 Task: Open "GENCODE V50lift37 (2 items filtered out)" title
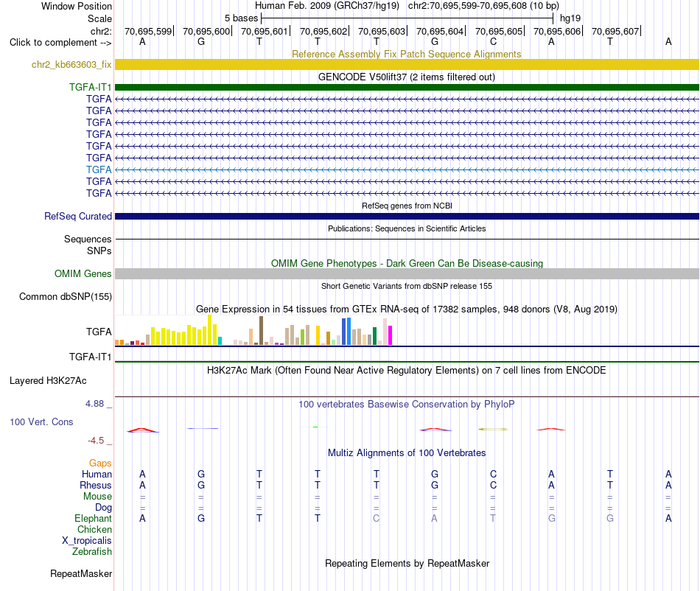(x=406, y=77)
